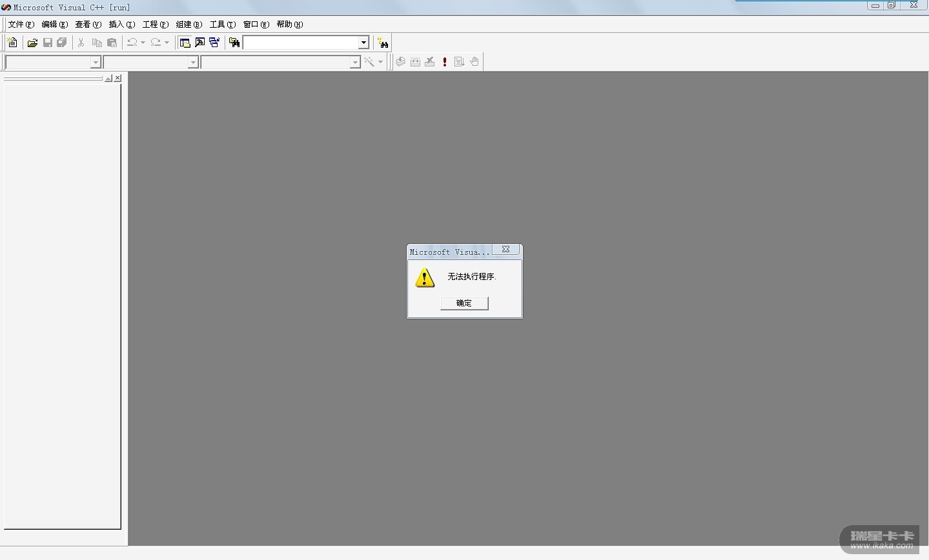Screen dimensions: 929x560
Task: Click the 确定 button in the dialog
Action: click(x=464, y=303)
